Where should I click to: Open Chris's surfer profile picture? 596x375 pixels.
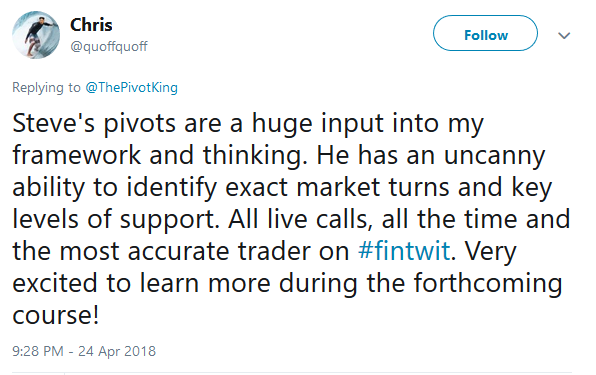[x=36, y=35]
